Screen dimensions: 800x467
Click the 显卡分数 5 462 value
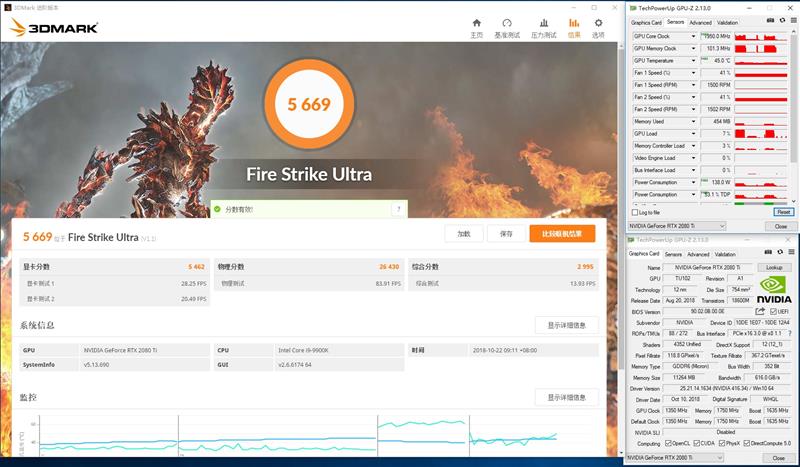pos(196,266)
